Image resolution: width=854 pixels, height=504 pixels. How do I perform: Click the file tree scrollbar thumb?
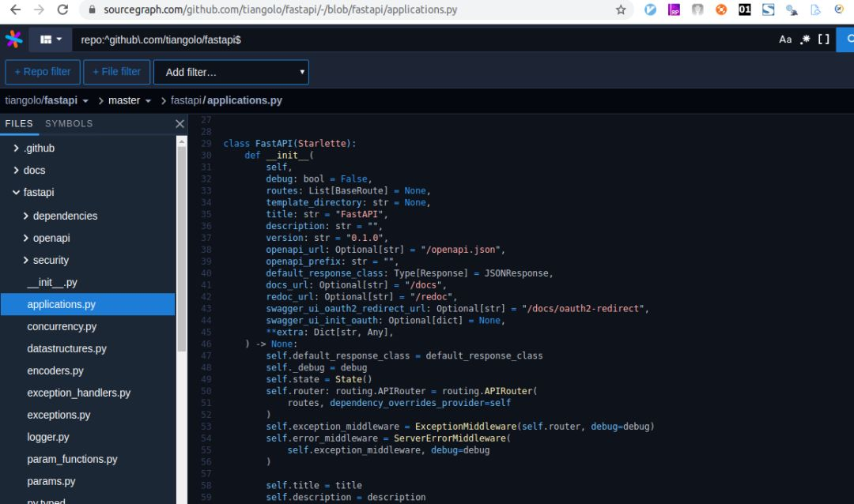point(181,249)
